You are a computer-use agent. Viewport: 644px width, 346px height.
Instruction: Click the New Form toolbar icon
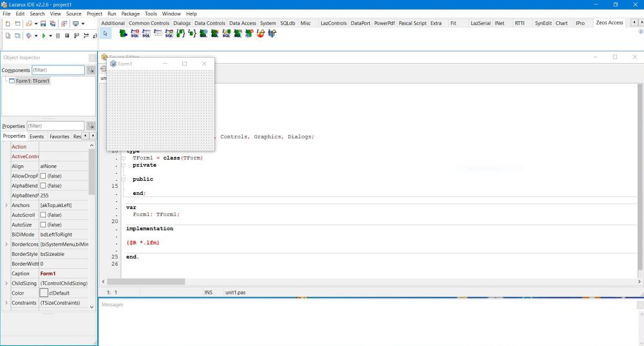click(17, 24)
